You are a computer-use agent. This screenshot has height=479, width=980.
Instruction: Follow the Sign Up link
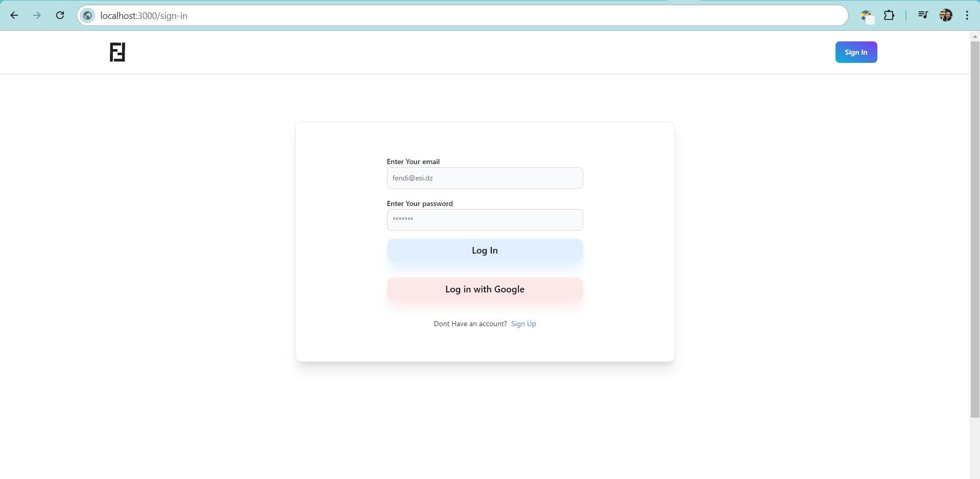(523, 324)
